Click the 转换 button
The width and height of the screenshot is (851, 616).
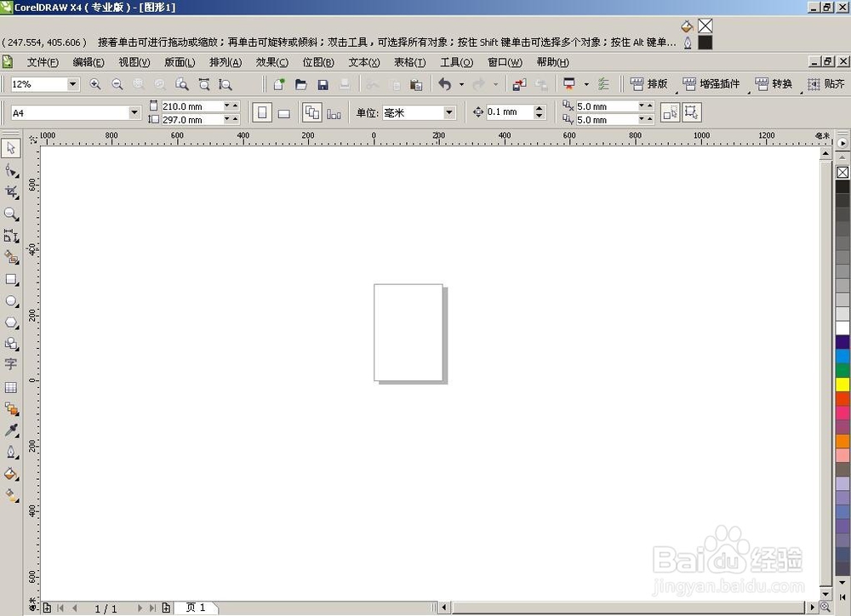pyautogui.click(x=774, y=84)
